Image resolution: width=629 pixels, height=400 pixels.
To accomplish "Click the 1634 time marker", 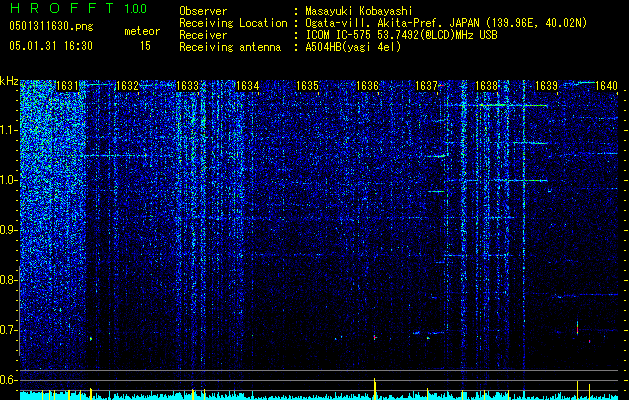I will tap(247, 85).
